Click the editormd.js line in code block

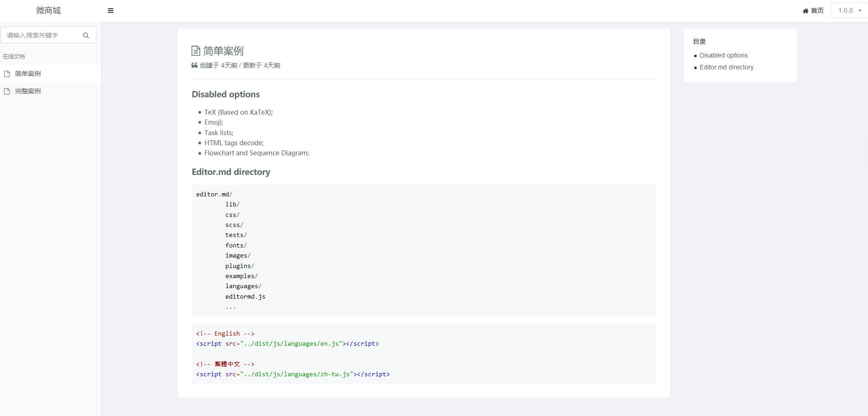[x=245, y=297]
